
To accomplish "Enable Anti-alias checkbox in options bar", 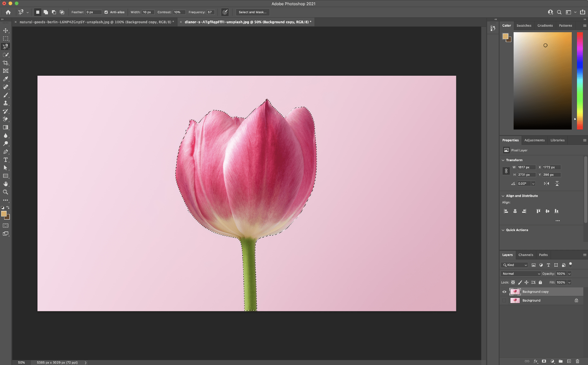I will click(106, 12).
